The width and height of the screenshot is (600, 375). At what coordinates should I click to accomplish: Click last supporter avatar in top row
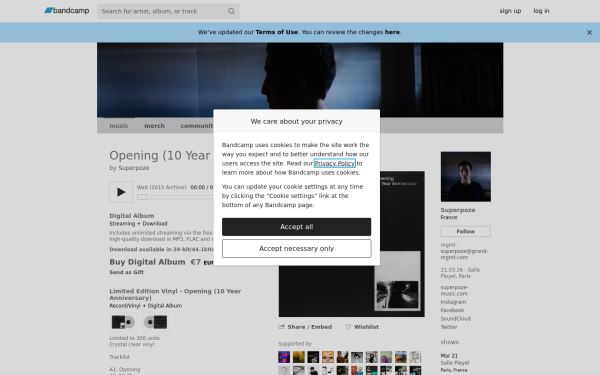click(x=415, y=357)
